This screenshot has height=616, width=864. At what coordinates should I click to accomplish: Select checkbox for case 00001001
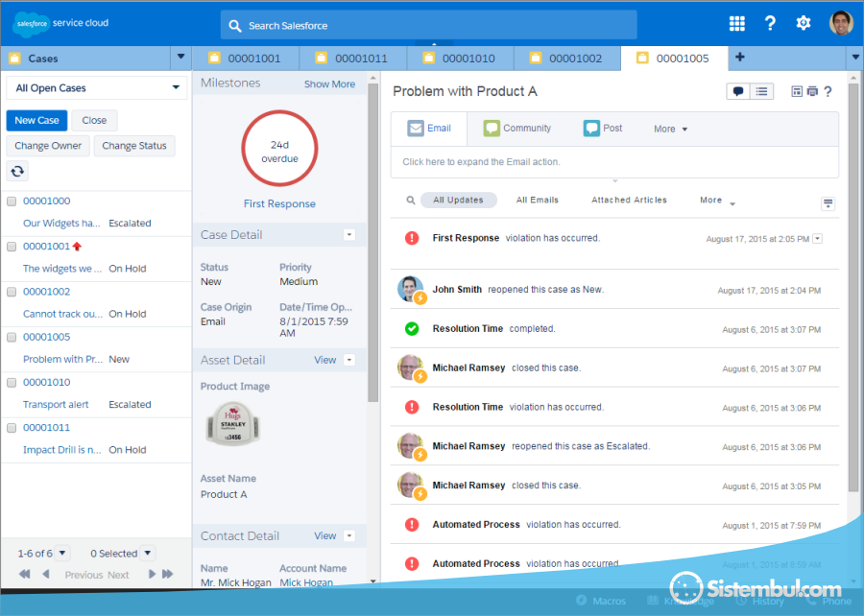[x=12, y=247]
